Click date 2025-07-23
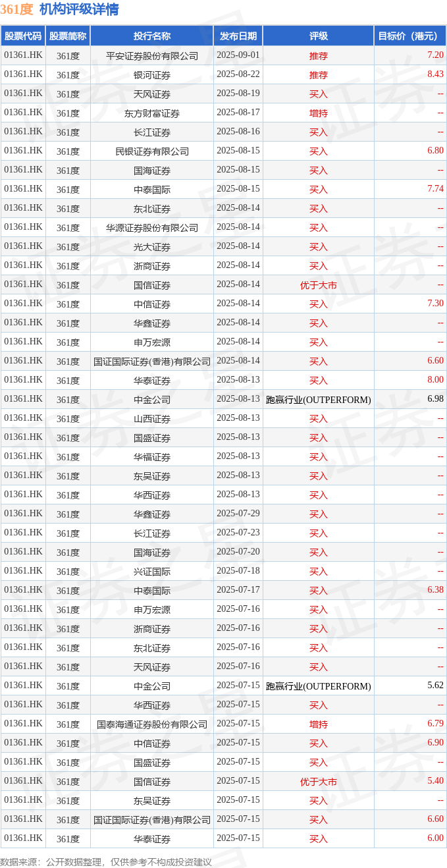Viewport: 447px width, 868px height. coord(238,533)
